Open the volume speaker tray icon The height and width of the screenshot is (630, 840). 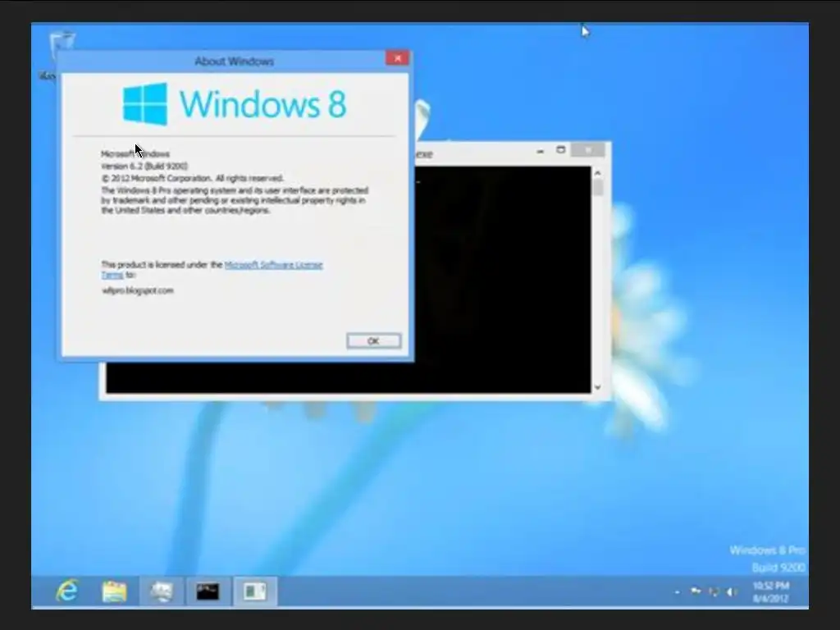731,591
